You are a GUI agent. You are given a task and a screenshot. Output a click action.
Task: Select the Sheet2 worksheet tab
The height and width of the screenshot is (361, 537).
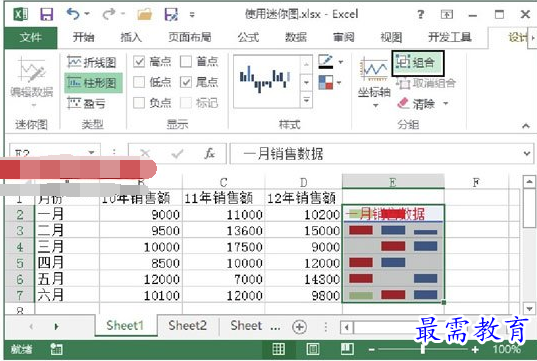(x=188, y=325)
